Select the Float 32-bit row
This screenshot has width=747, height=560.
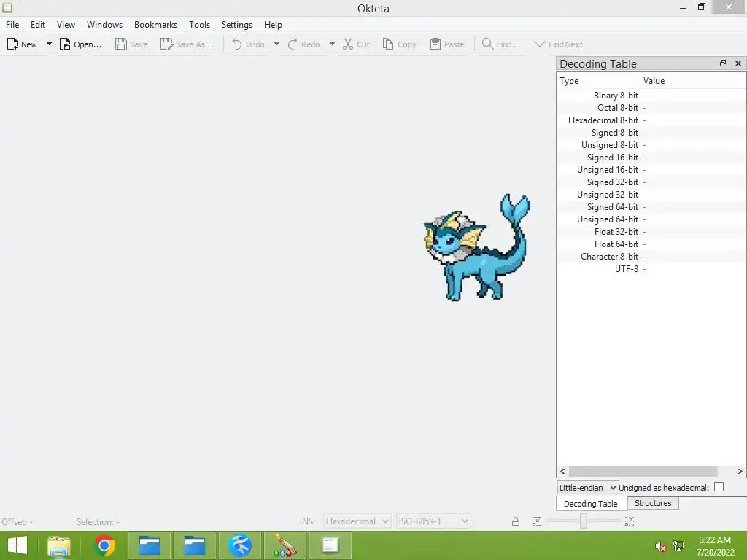[x=651, y=231]
